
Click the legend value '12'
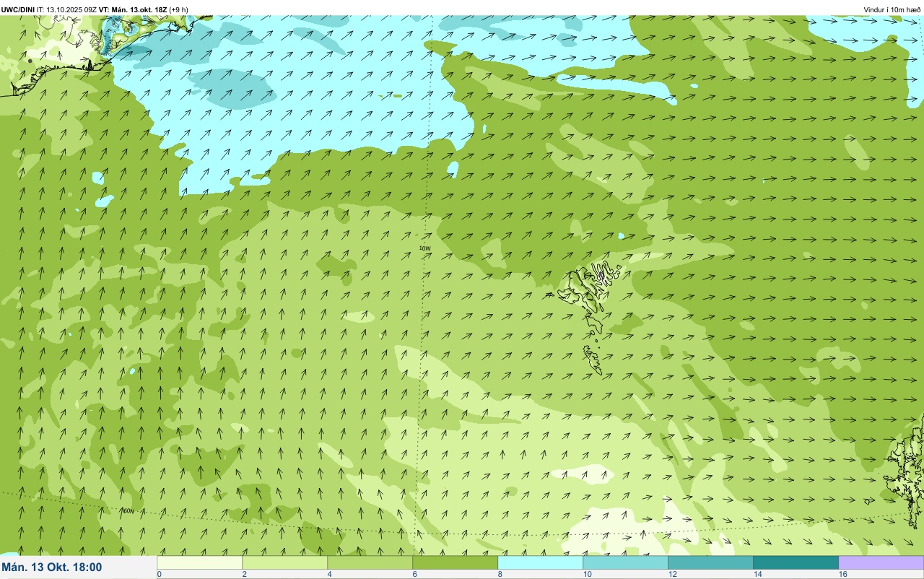click(672, 574)
